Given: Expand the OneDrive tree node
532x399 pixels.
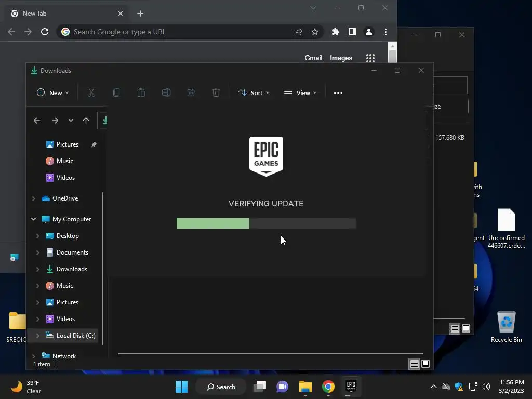Looking at the screenshot, I should [x=34, y=198].
